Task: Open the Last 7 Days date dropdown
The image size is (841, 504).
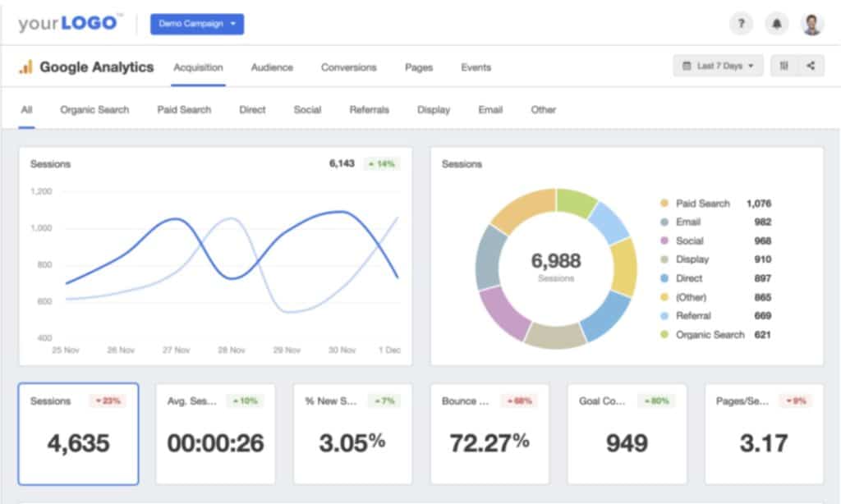Action: [718, 65]
